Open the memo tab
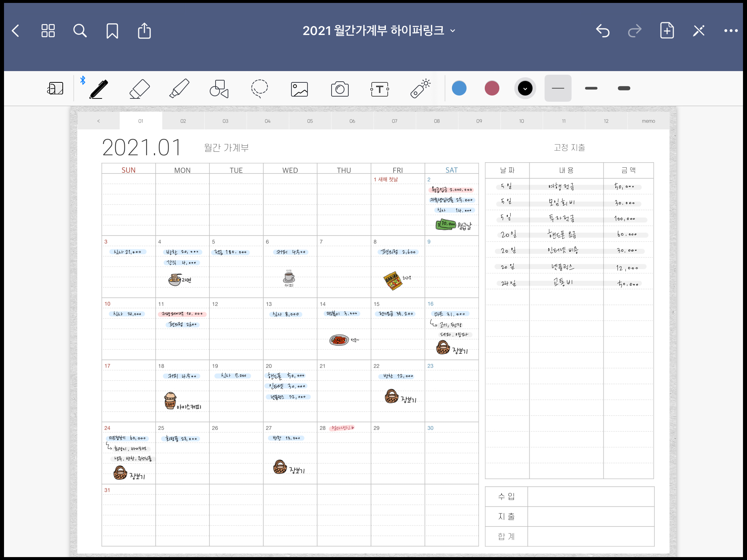Image resolution: width=747 pixels, height=560 pixels. point(648,121)
